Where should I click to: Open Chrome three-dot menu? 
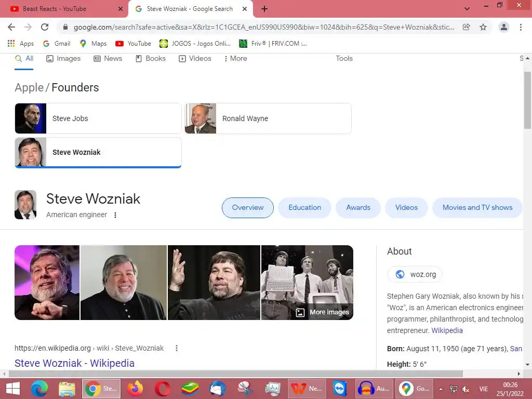[x=521, y=27]
